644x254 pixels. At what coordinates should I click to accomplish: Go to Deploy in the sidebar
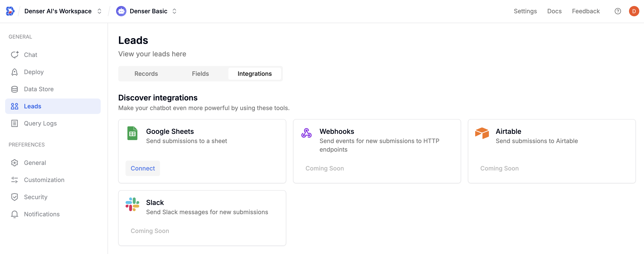point(53,72)
